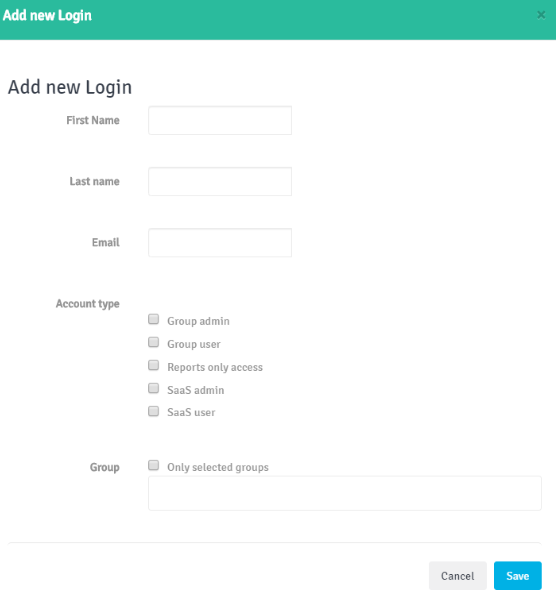Viewport: 556px width, 596px height.
Task: Tick the Group admin checkbox
Action: (x=154, y=319)
